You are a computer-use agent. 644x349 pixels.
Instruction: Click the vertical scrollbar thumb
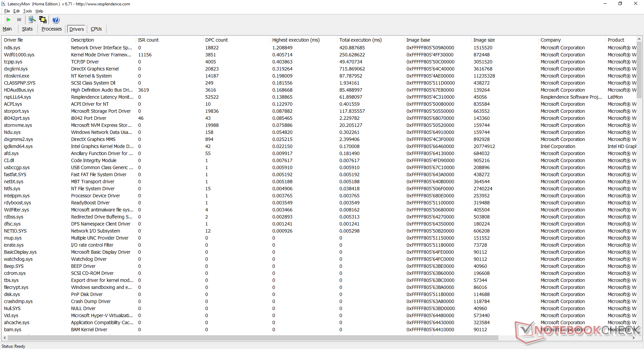click(x=639, y=70)
